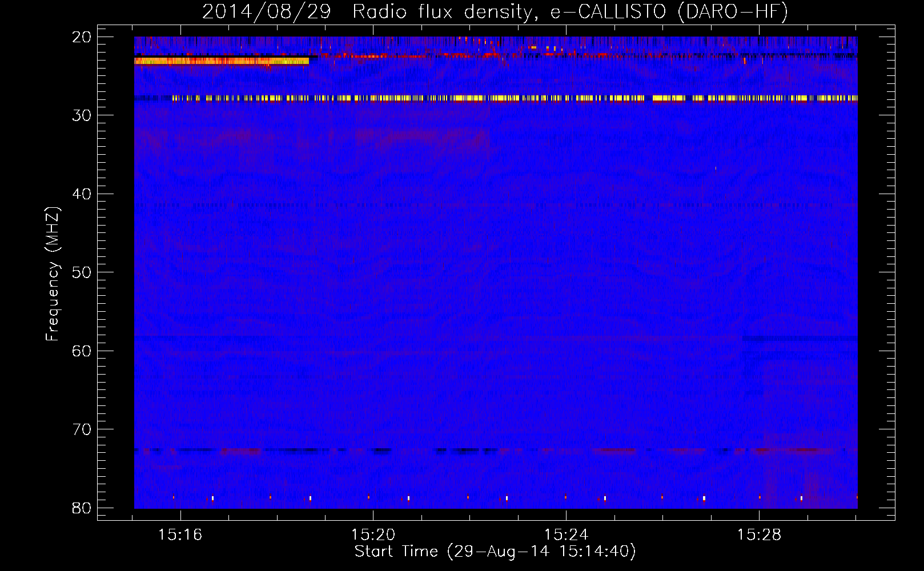Click the 70 MHz frequency tick label

click(82, 429)
